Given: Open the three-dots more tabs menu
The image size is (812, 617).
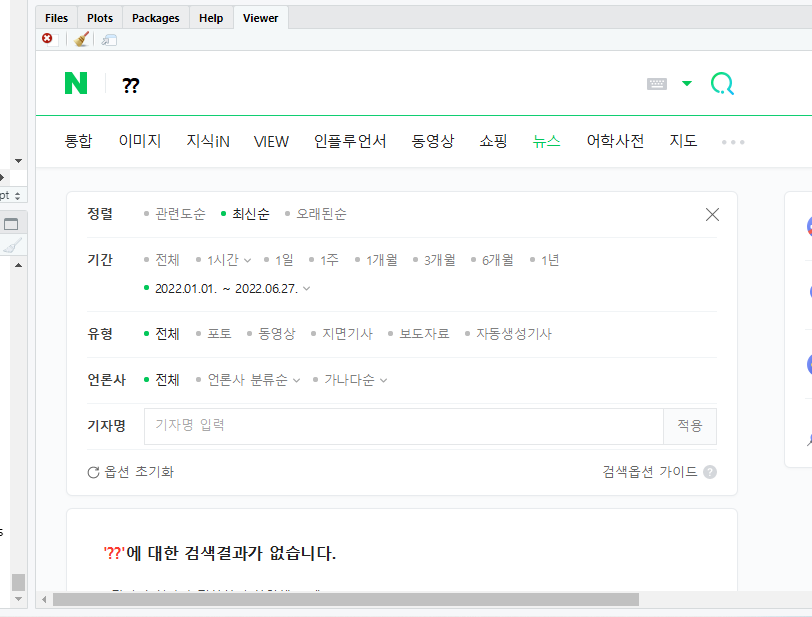Looking at the screenshot, I should click(733, 142).
